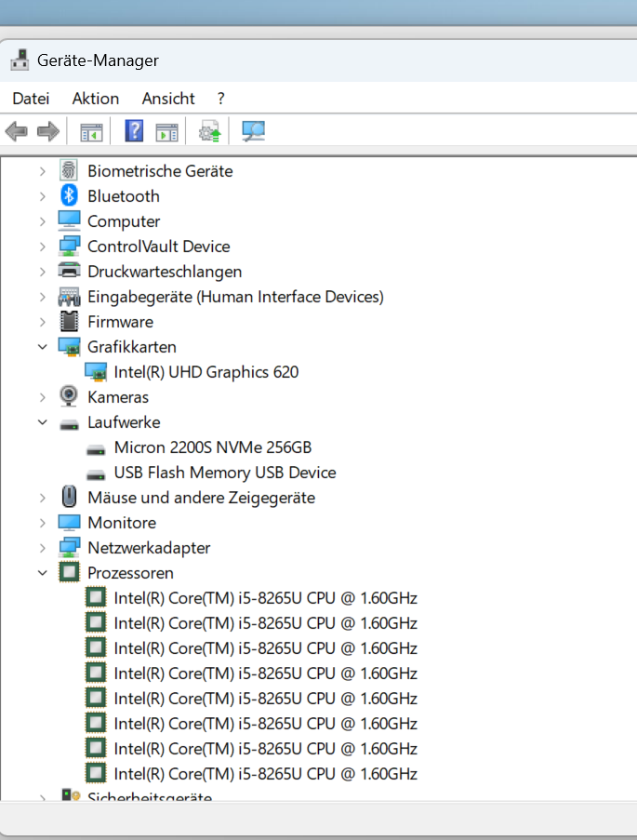
Task: Select the Druckwarteschlangen text label
Action: [165, 272]
